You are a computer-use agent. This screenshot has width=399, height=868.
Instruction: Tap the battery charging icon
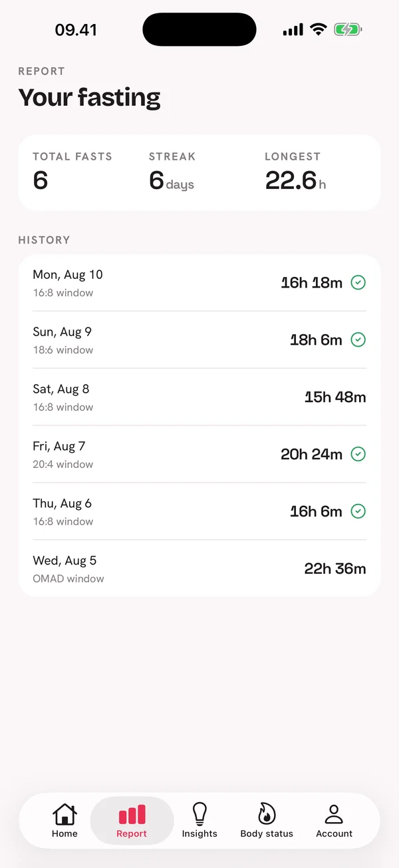348,29
